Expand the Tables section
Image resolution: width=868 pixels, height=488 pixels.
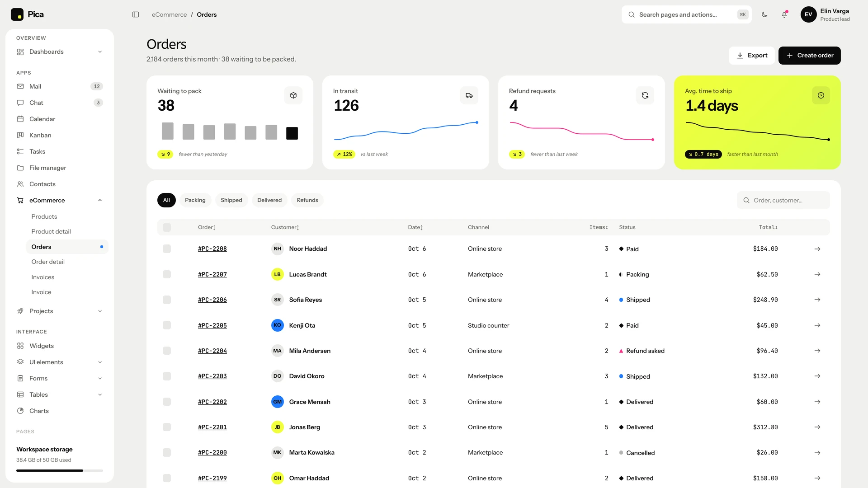[60, 394]
